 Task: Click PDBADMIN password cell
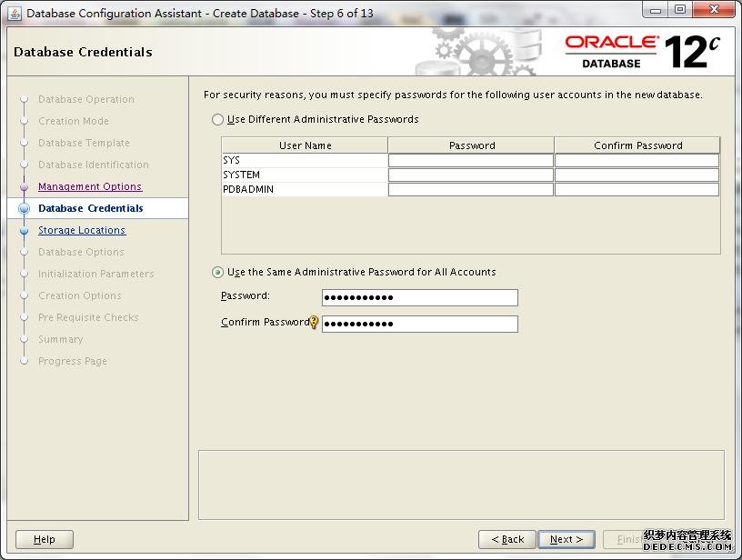tap(470, 189)
